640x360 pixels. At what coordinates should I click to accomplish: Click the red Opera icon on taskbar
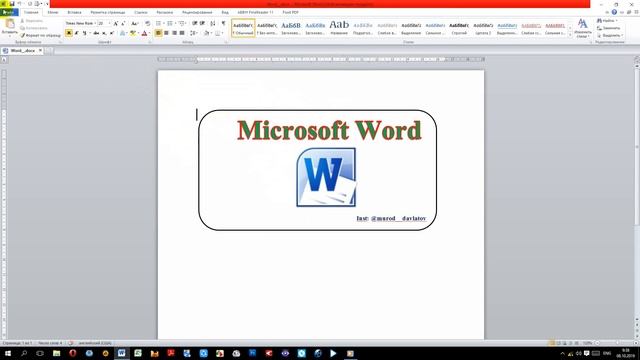73,353
